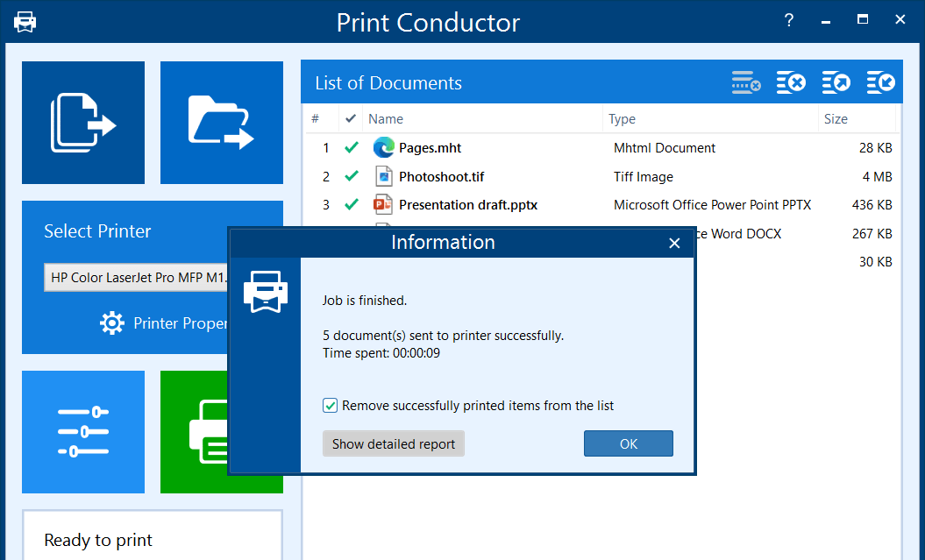Click the Add Documents tile
Viewport: 925px width, 560px height.
(x=83, y=123)
